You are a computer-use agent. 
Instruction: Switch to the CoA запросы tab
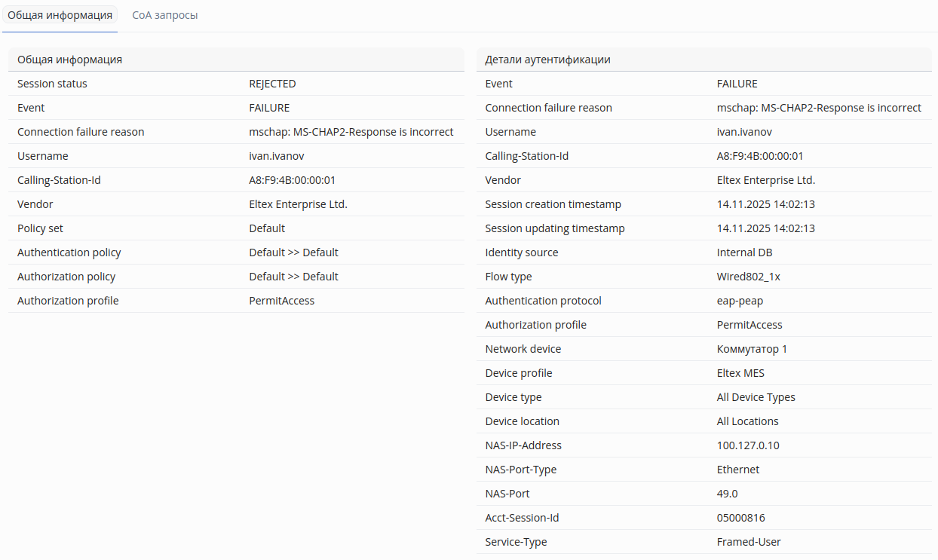[x=164, y=15]
